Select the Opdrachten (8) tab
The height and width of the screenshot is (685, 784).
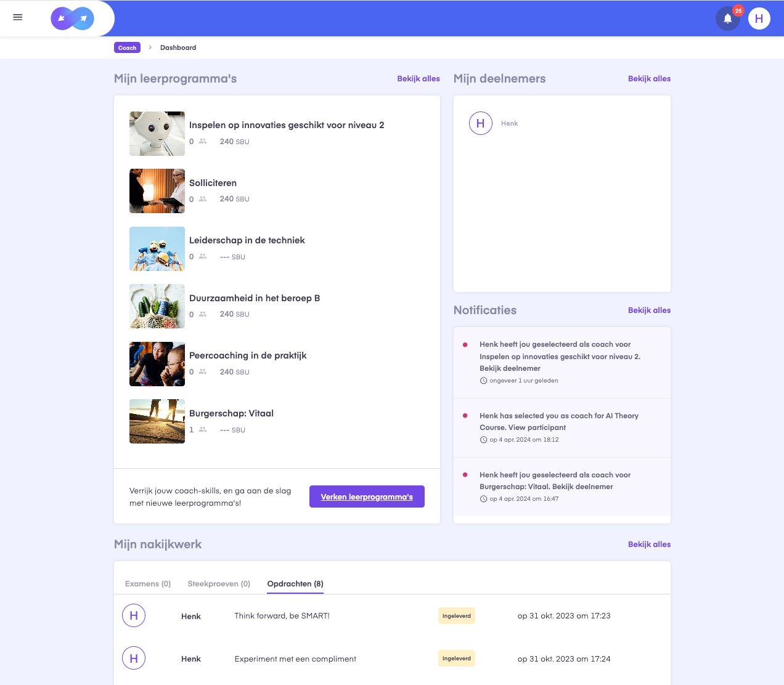[295, 584]
